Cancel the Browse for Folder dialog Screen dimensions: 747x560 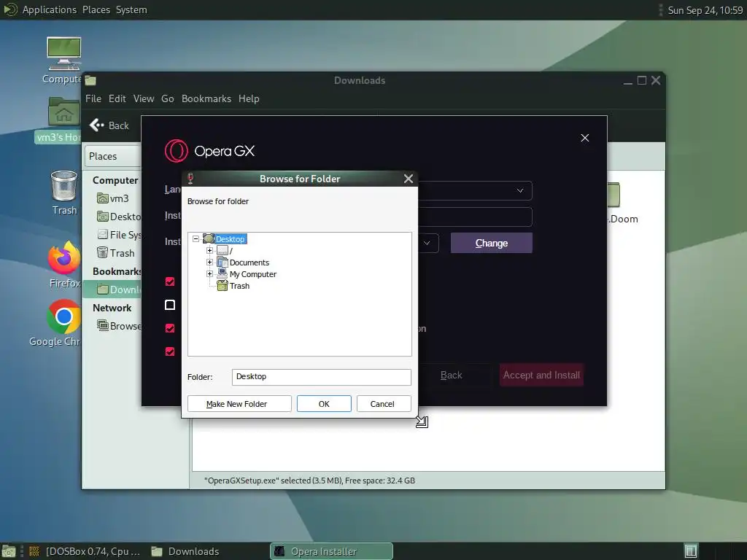(x=384, y=404)
